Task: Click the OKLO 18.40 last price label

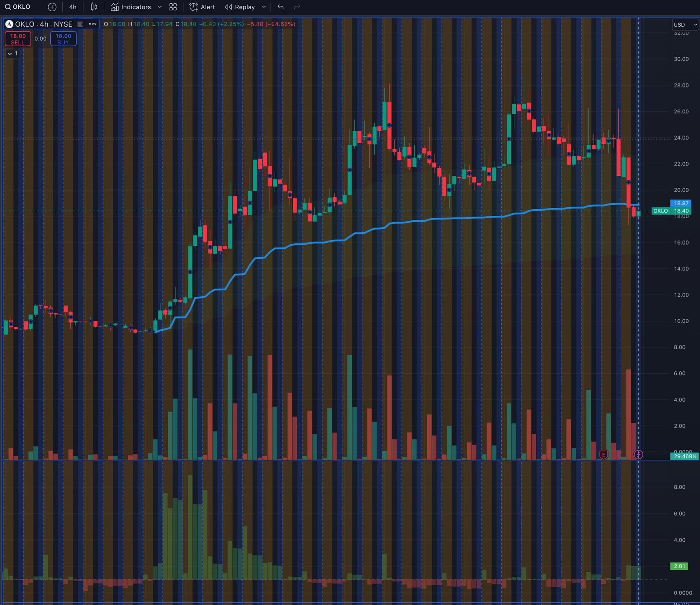Action: click(x=671, y=211)
